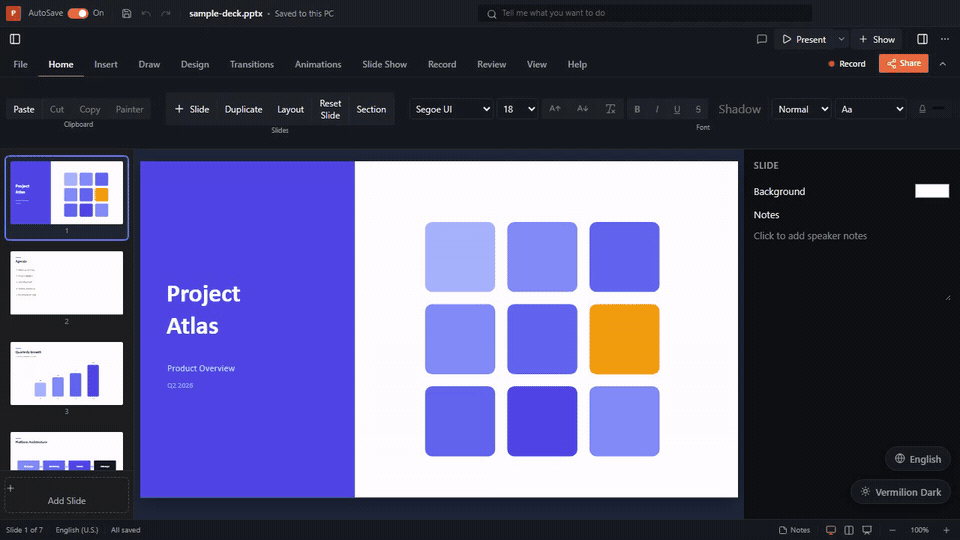This screenshot has width=960, height=540.
Task: Open the Normal style dropdown
Action: (802, 109)
